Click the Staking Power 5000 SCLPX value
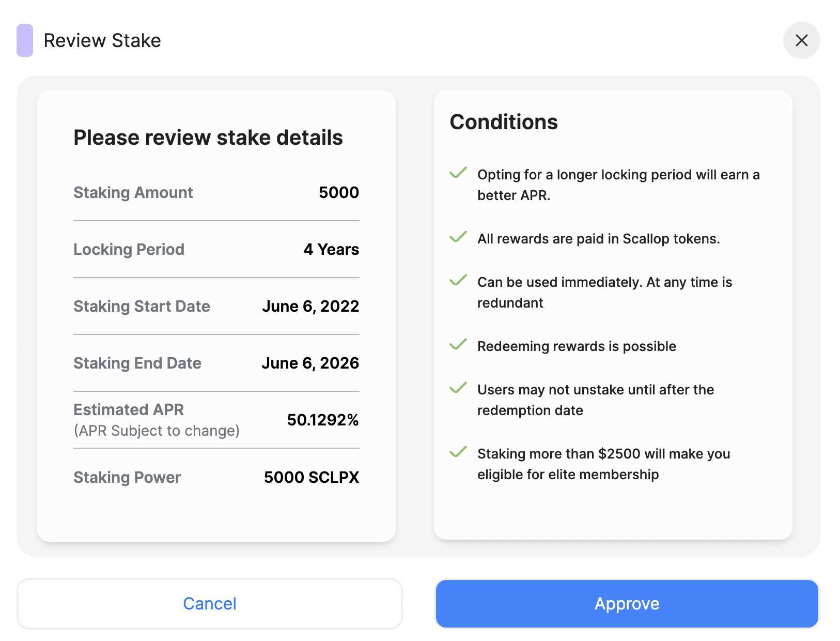The height and width of the screenshot is (641, 840). 312,477
